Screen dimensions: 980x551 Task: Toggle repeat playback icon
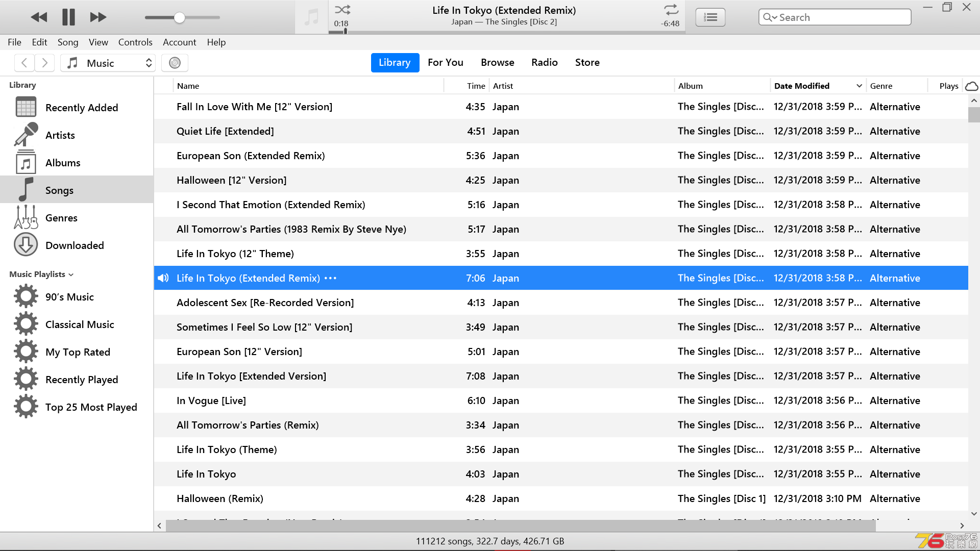(671, 9)
